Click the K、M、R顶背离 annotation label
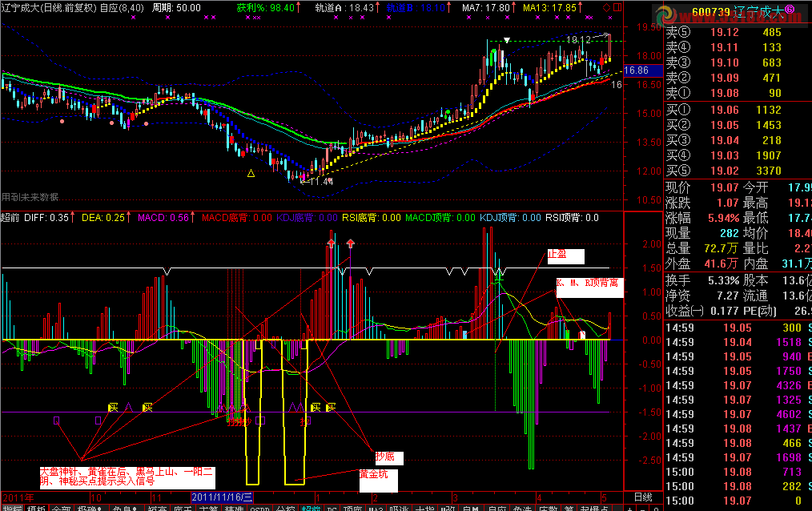 [x=589, y=288]
